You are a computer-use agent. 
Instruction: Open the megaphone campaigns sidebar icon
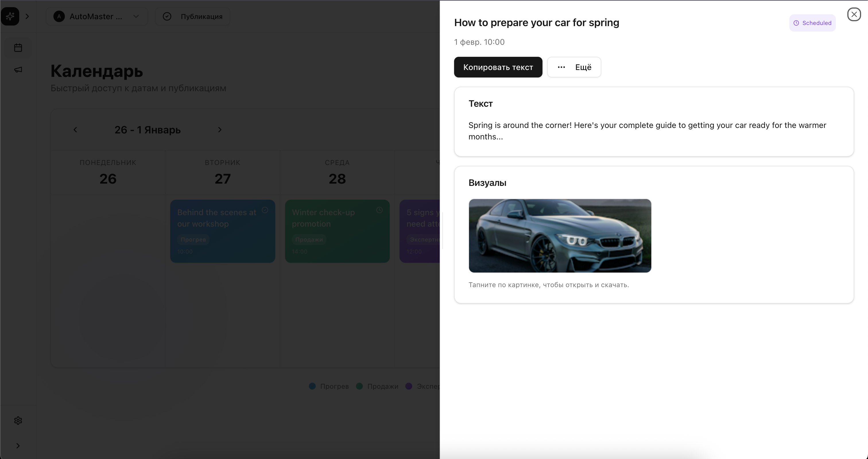[18, 70]
